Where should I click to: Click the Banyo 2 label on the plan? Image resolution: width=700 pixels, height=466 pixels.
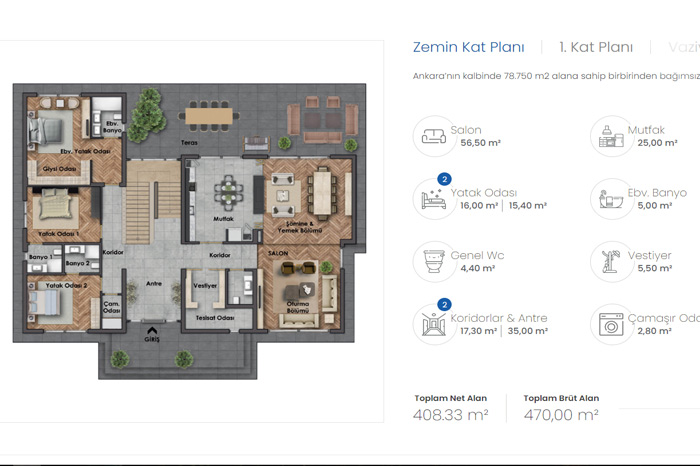[x=78, y=263]
